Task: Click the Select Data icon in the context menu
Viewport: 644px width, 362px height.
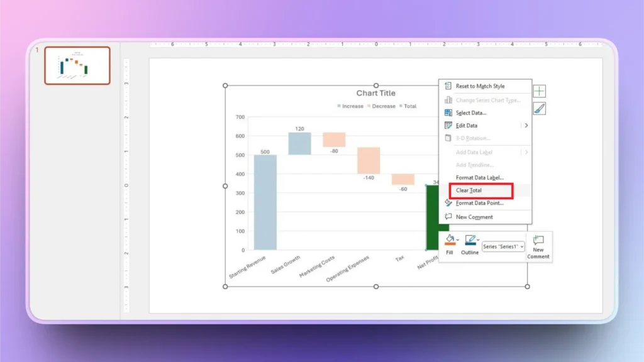Action: [448, 112]
